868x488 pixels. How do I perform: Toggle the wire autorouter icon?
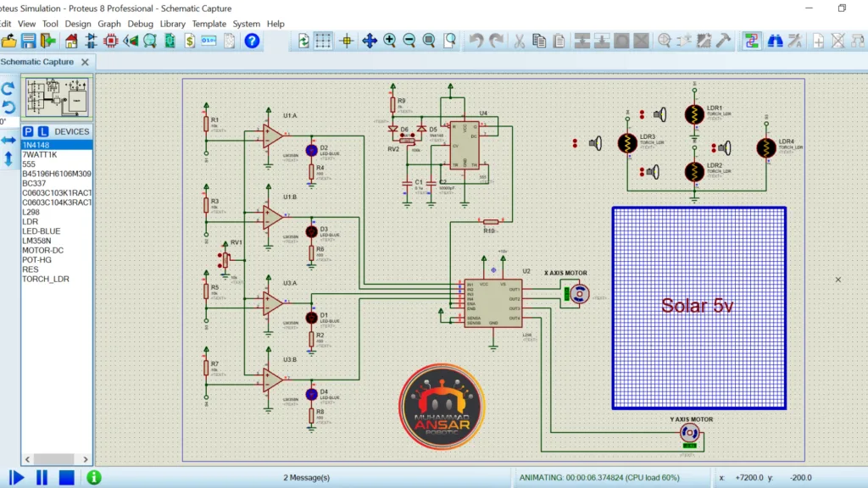coord(751,41)
